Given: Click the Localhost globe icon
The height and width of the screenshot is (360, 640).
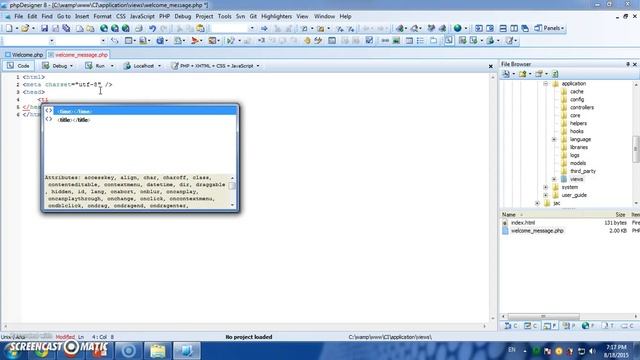Looking at the screenshot, I should tap(127, 66).
